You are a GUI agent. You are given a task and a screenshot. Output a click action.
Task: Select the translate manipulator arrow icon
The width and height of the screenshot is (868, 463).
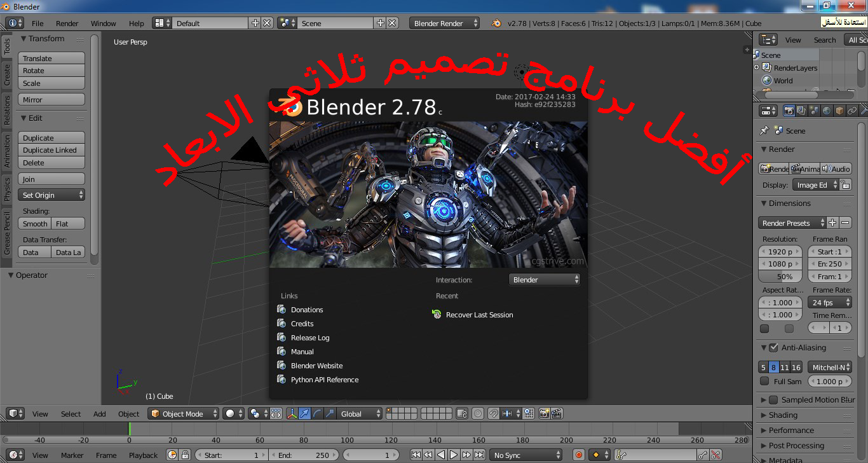304,413
